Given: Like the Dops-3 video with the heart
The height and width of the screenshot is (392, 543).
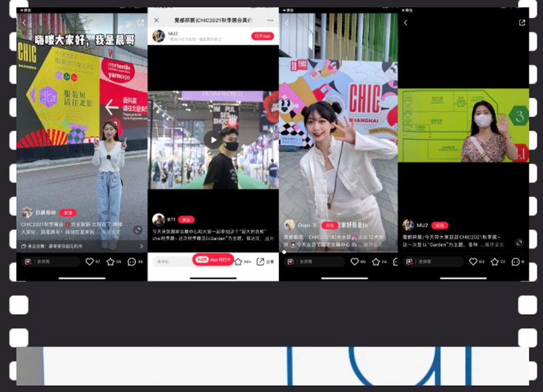Looking at the screenshot, I should pos(354,262).
